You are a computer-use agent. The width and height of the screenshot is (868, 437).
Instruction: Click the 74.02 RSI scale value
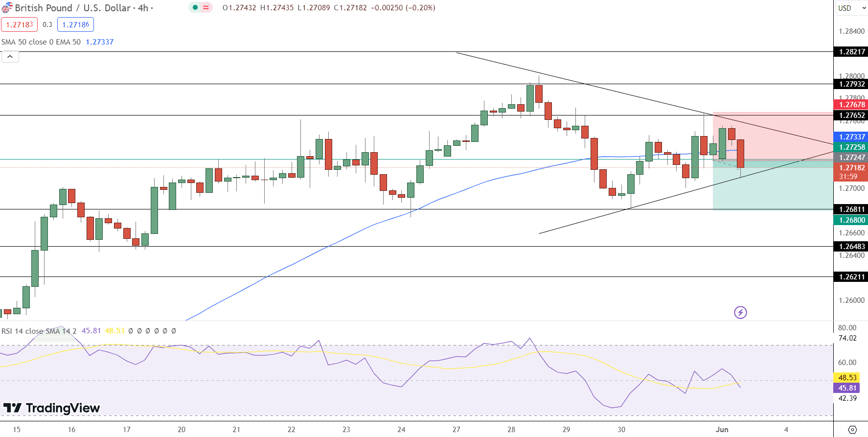click(847, 338)
